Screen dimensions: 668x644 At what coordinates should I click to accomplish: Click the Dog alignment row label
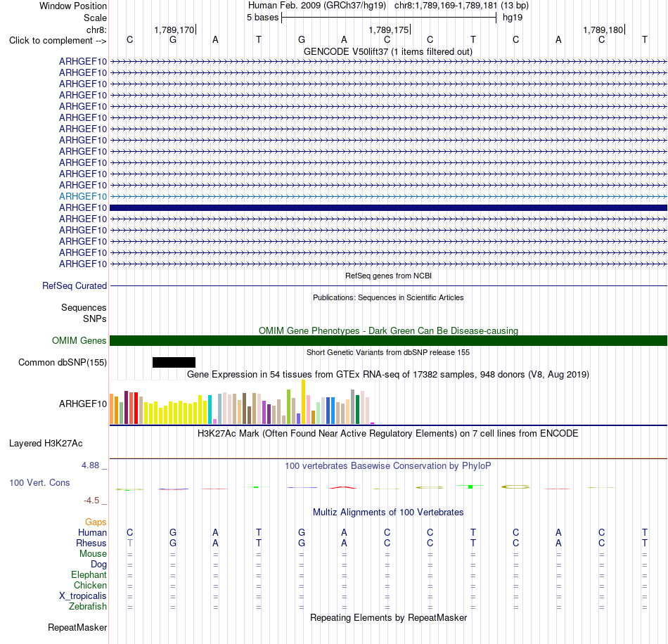point(98,565)
